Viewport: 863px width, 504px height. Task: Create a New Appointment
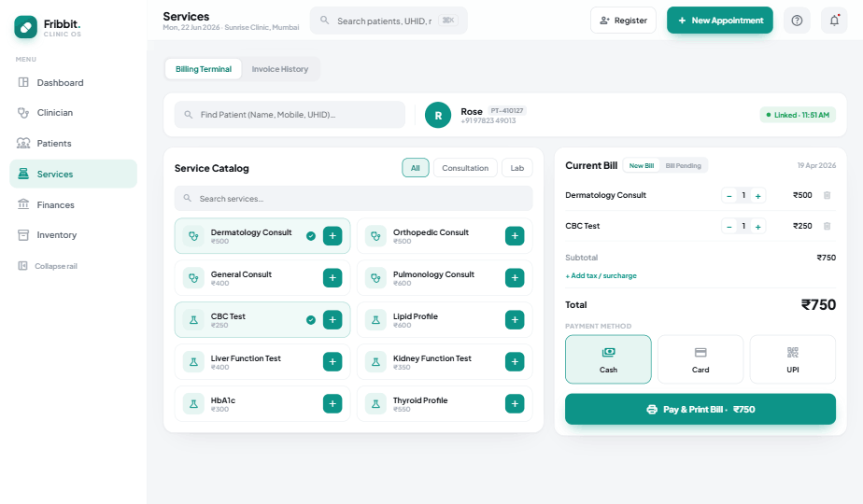(720, 21)
